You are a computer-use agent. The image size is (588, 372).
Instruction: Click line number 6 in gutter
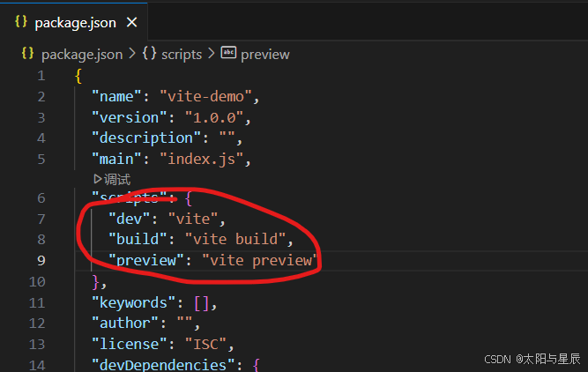pos(41,198)
